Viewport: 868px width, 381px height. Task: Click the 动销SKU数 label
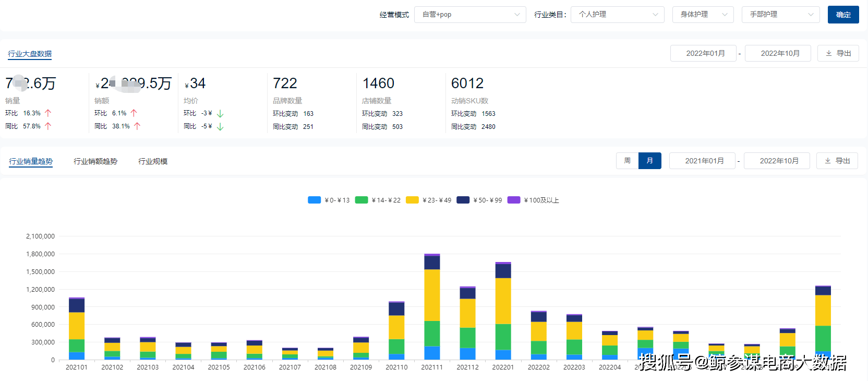[x=469, y=101]
